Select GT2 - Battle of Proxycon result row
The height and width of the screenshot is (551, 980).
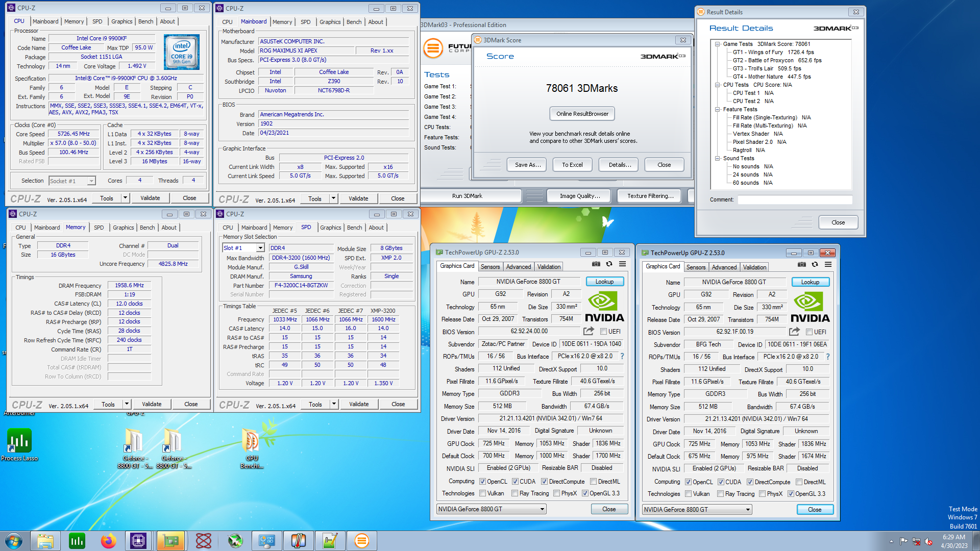(x=777, y=60)
